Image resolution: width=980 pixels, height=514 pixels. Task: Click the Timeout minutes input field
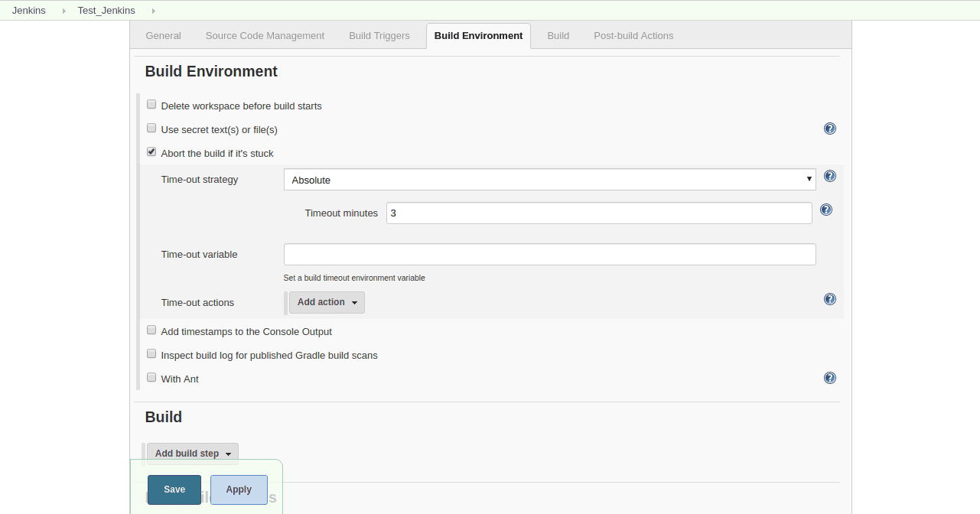pyautogui.click(x=598, y=213)
